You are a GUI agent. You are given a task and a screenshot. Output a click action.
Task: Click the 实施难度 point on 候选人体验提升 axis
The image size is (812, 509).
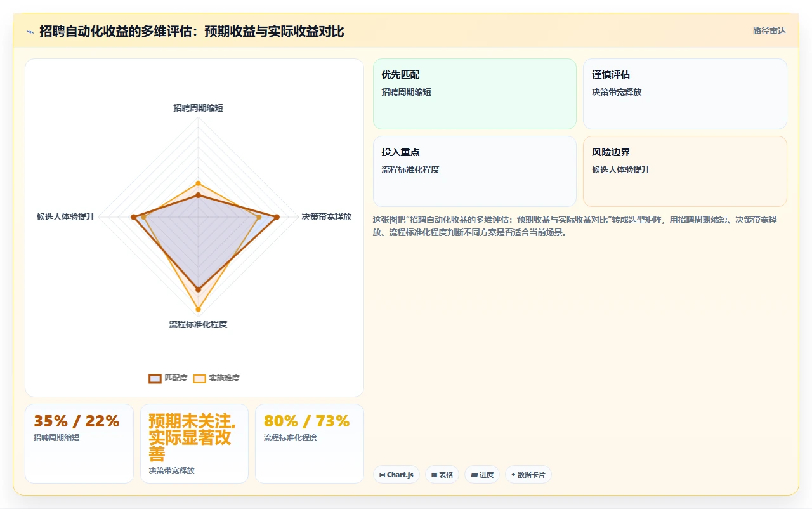pyautogui.click(x=144, y=217)
